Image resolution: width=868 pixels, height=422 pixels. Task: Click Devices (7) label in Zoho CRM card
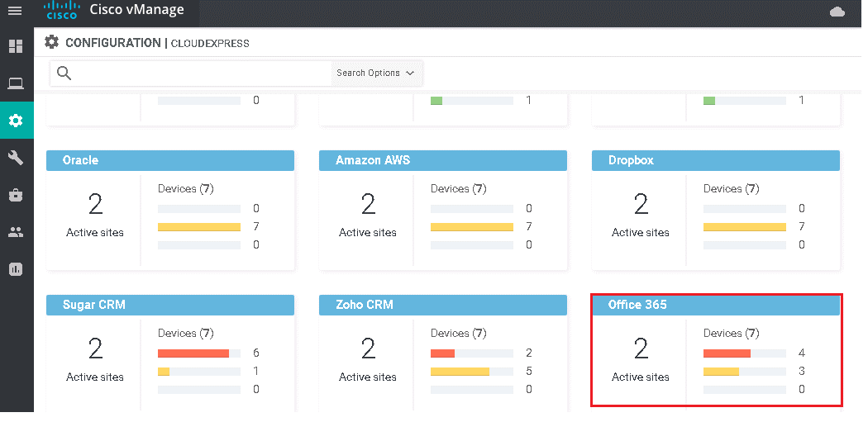click(459, 333)
